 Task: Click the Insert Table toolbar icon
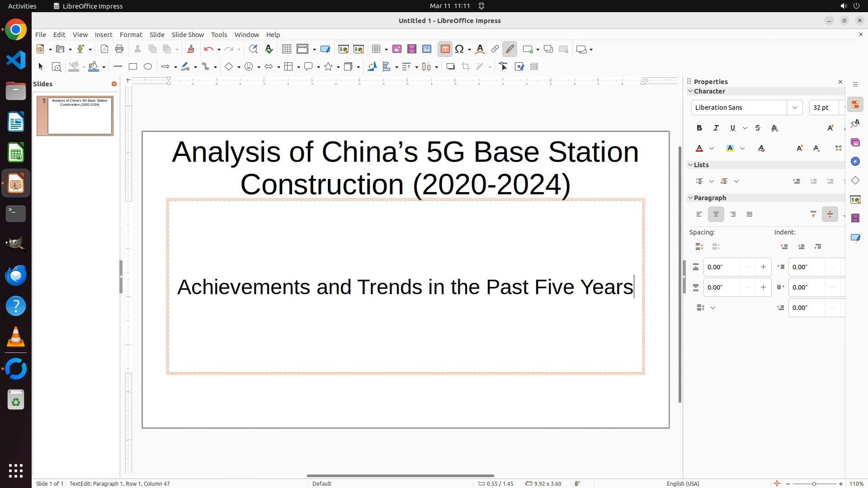pos(376,49)
